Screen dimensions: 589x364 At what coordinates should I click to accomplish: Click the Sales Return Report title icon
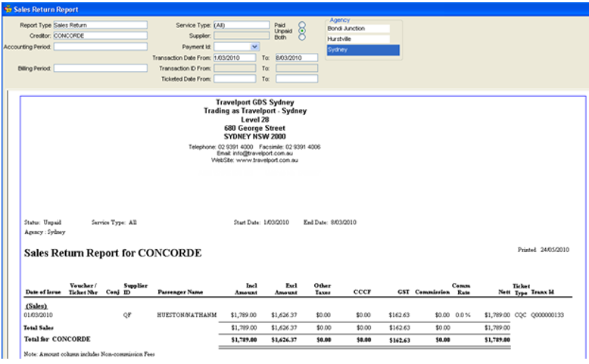8,9
